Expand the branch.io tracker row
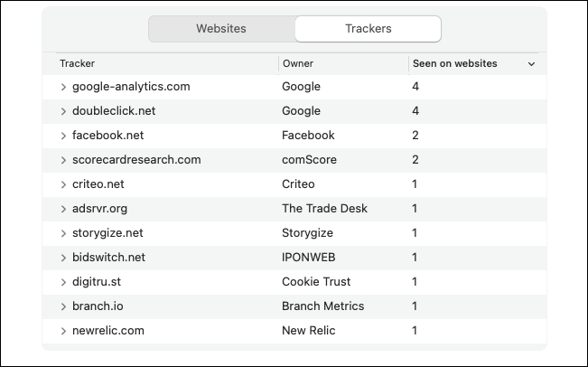The height and width of the screenshot is (367, 588). (63, 306)
